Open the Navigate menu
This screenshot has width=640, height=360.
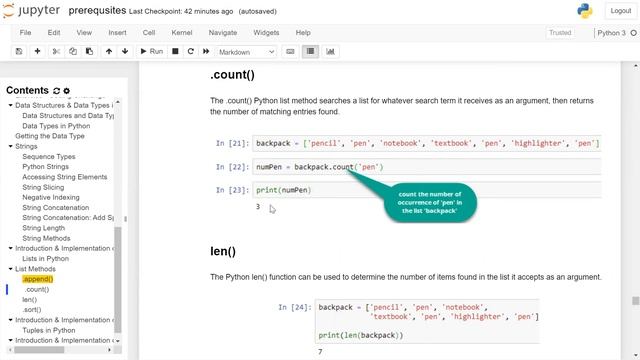(x=223, y=33)
